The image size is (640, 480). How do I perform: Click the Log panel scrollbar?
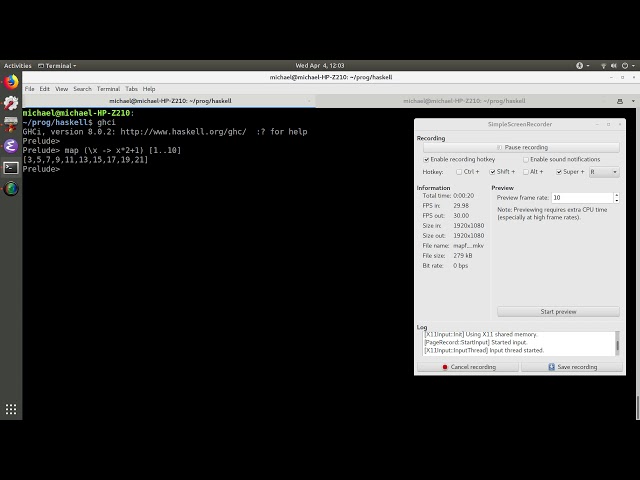click(x=617, y=345)
